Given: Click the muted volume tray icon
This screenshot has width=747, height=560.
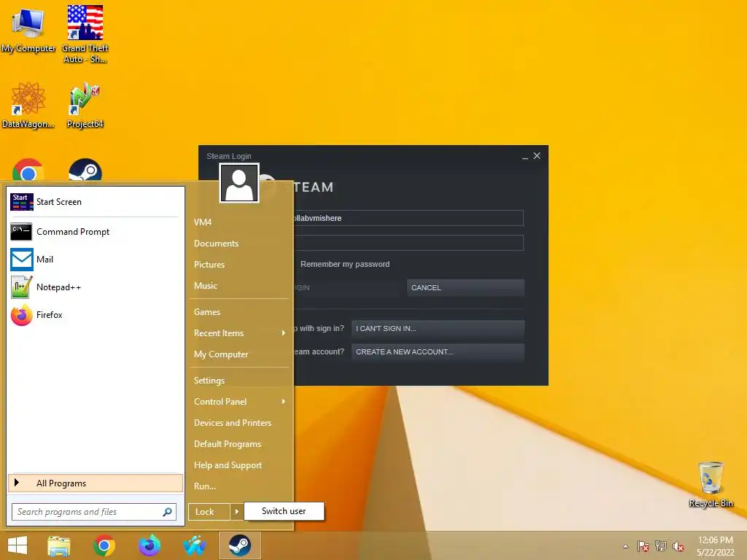Looking at the screenshot, I should click(x=678, y=546).
